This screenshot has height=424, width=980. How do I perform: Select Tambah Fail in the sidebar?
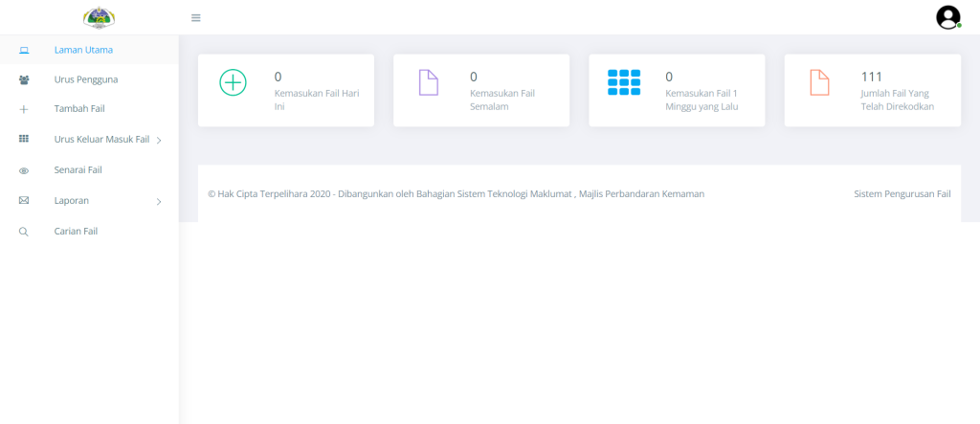point(79,109)
